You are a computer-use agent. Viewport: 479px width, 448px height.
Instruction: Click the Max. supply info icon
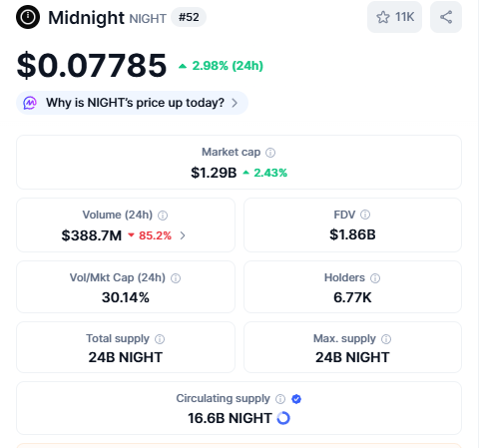click(x=386, y=339)
